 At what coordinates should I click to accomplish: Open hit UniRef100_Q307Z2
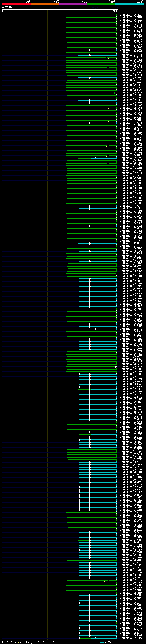click(131, 90)
